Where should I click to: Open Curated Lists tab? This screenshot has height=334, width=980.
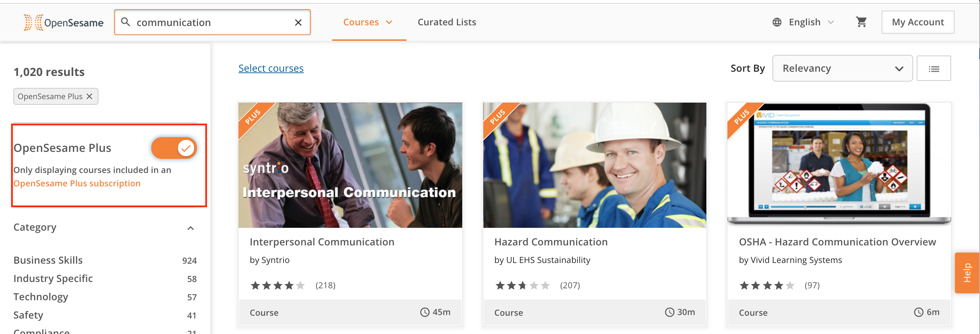coord(447,22)
